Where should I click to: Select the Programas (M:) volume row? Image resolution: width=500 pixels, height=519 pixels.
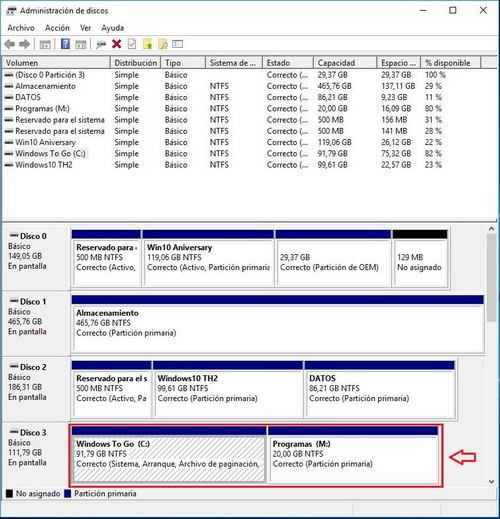click(242, 109)
